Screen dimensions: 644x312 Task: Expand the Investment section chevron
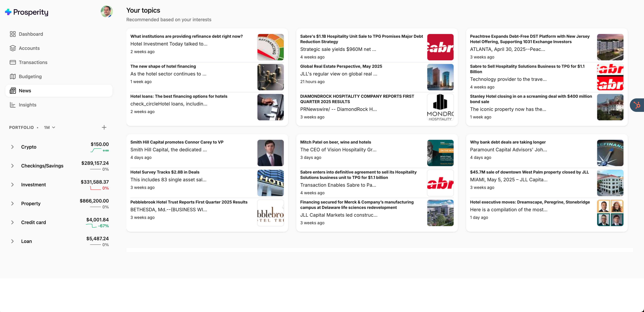tap(12, 185)
